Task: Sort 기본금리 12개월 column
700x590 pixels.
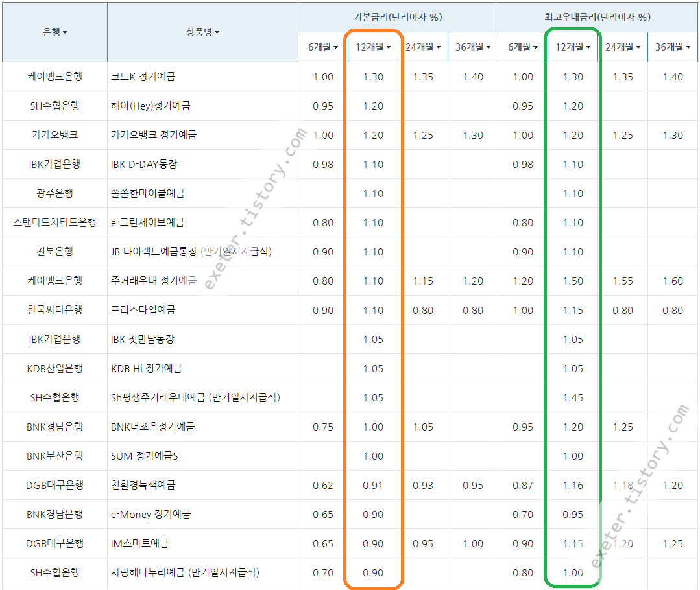Action: point(373,47)
